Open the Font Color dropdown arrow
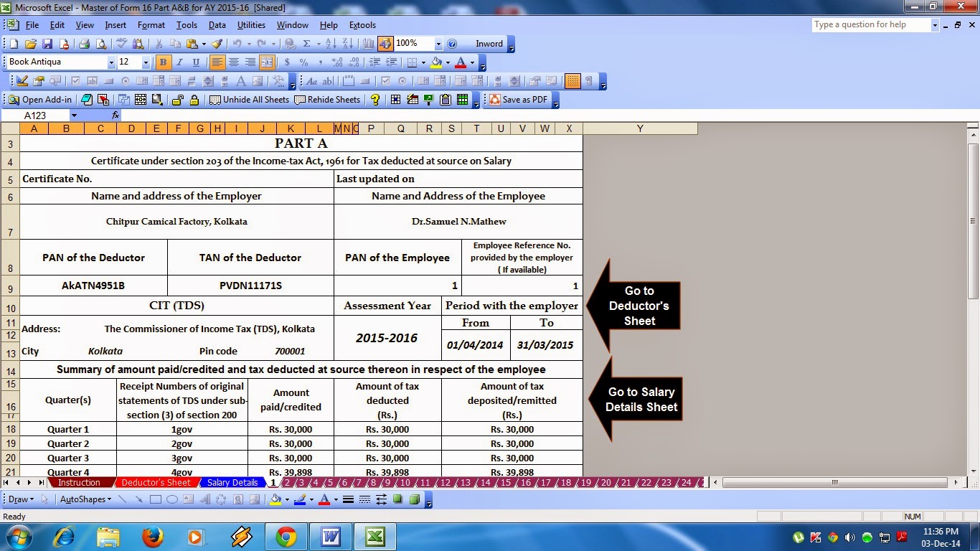The width and height of the screenshot is (980, 551). [472, 62]
